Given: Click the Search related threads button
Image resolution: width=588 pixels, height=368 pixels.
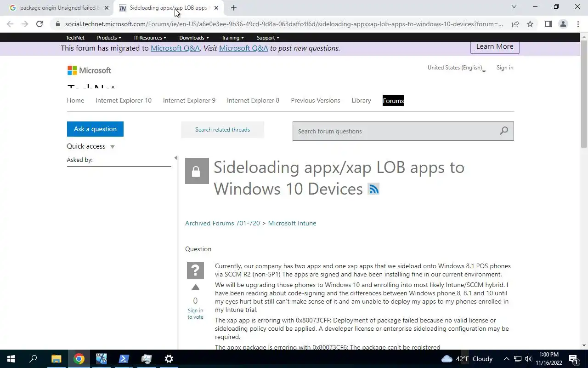Looking at the screenshot, I should click(x=222, y=130).
